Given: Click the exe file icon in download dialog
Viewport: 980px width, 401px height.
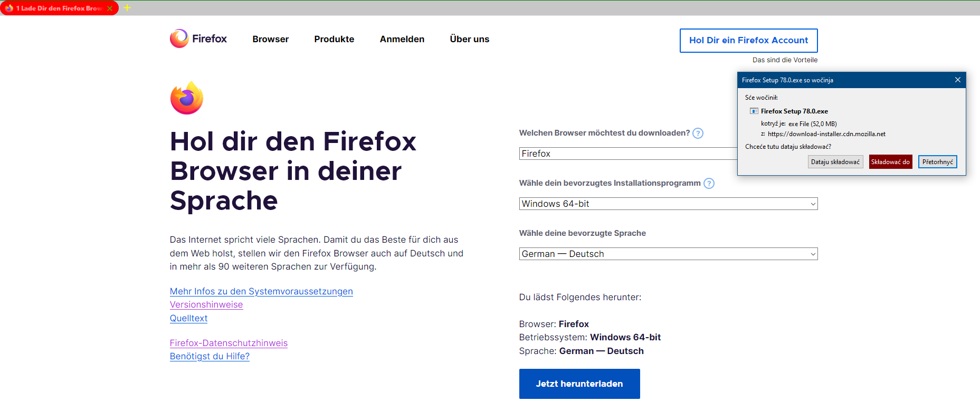Looking at the screenshot, I should coord(754,111).
